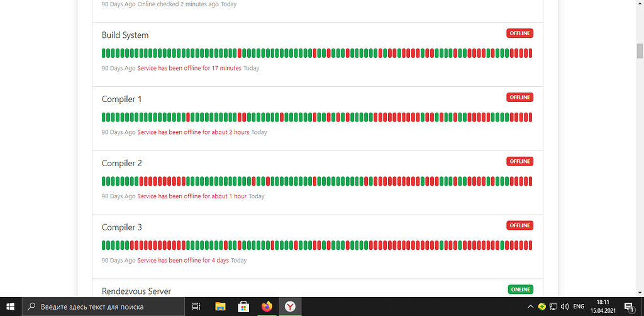Image resolution: width=644 pixels, height=316 pixels.
Task: Select the Compiler 2 service title
Action: 122,163
